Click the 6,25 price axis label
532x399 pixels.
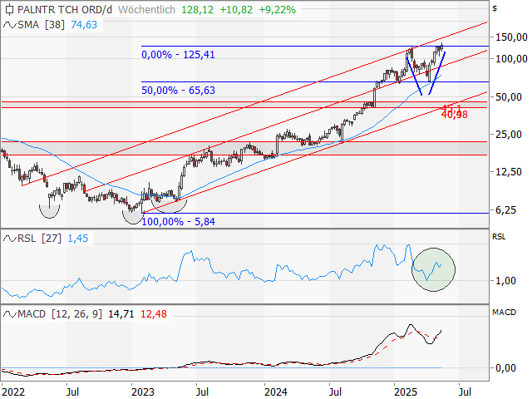click(x=506, y=210)
